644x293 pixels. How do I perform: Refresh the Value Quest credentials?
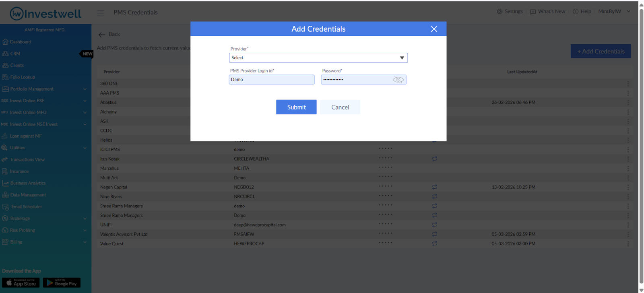tap(434, 243)
